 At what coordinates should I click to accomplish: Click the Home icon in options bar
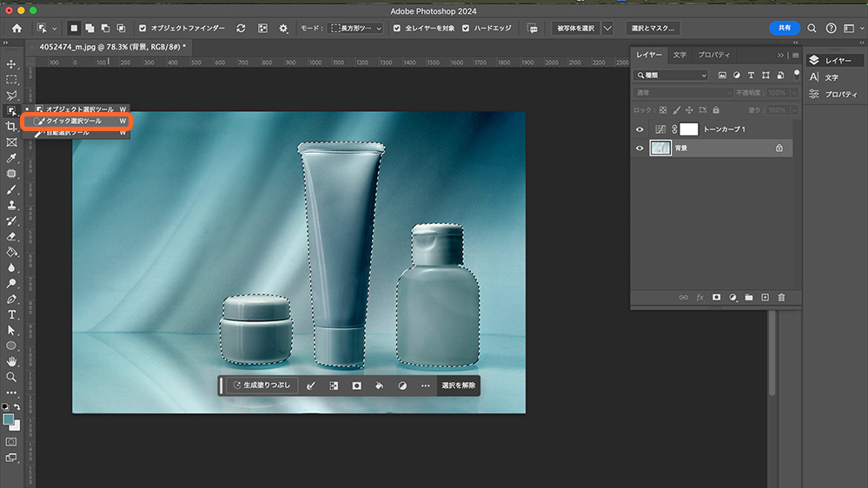pos(17,28)
